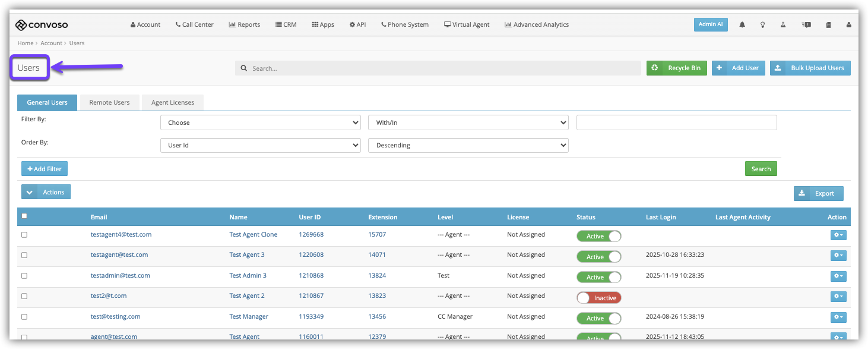Click the lightbulb ideas icon
The image size is (868, 349).
click(763, 25)
